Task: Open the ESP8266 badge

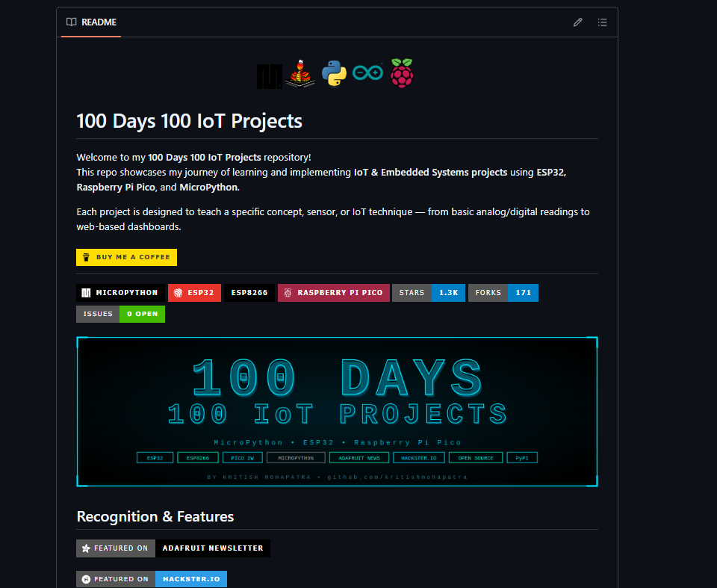Action: (249, 293)
